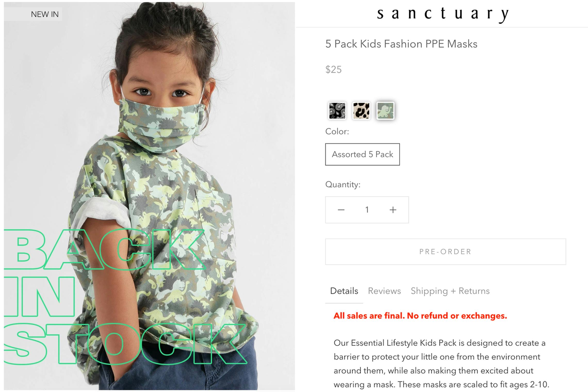Open the Shipping + Returns tab
Image resolution: width=588 pixels, height=392 pixels.
click(450, 291)
